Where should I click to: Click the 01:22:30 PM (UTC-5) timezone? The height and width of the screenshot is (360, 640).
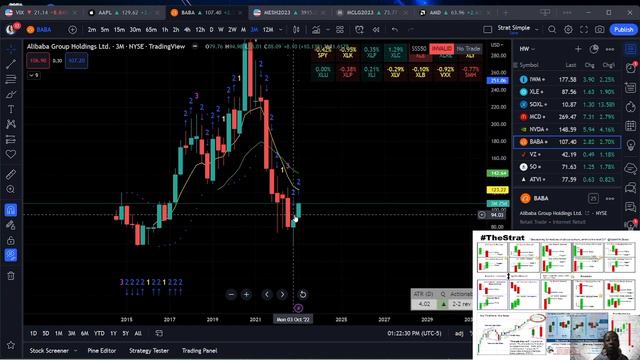tap(414, 333)
